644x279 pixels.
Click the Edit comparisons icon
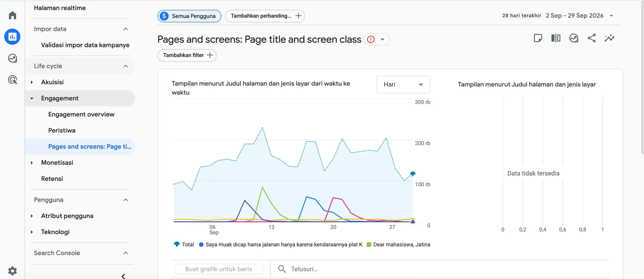556,38
